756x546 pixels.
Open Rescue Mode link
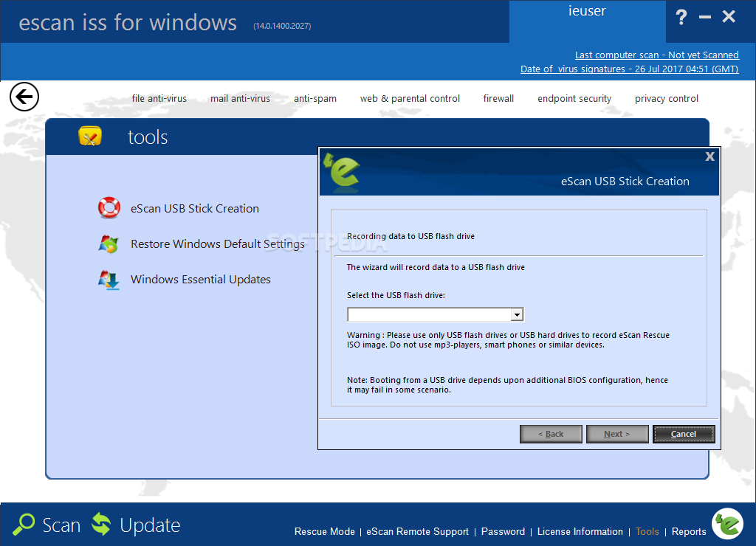click(325, 531)
